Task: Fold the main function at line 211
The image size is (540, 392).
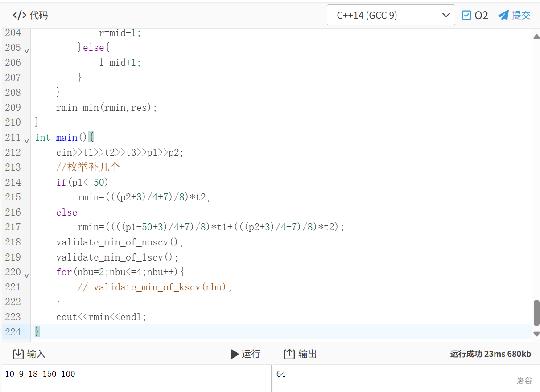Action: pyautogui.click(x=27, y=141)
